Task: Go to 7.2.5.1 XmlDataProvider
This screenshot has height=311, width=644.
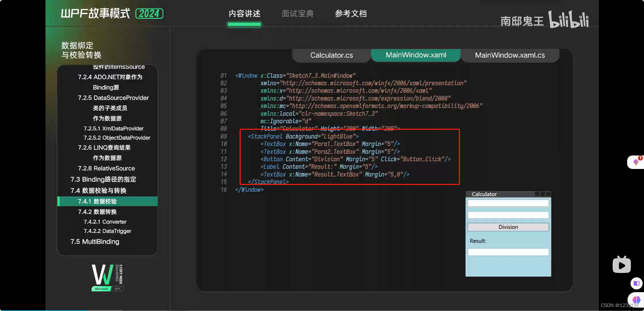Action: [114, 129]
